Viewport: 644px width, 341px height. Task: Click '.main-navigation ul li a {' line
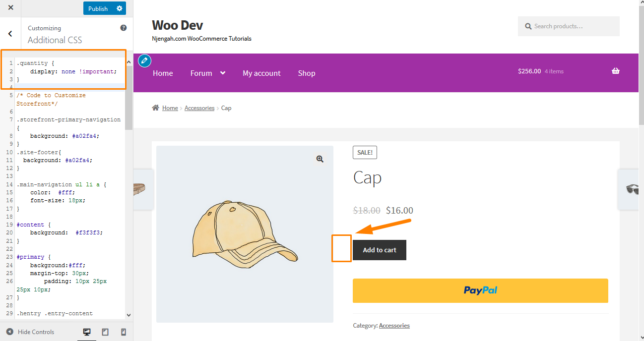62,184
